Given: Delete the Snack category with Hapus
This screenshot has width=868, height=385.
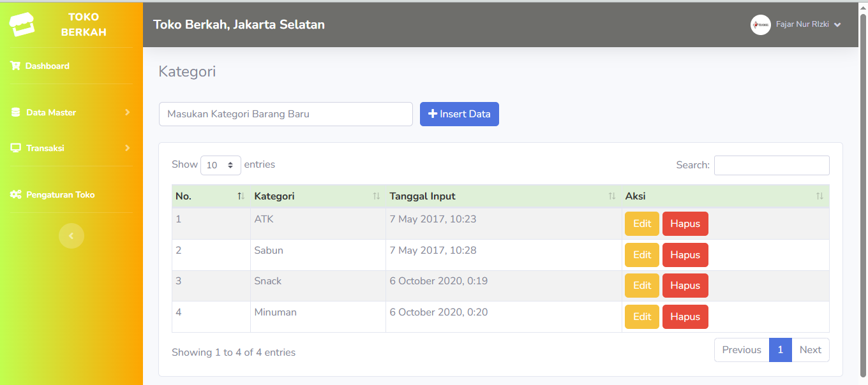Looking at the screenshot, I should pyautogui.click(x=685, y=286).
